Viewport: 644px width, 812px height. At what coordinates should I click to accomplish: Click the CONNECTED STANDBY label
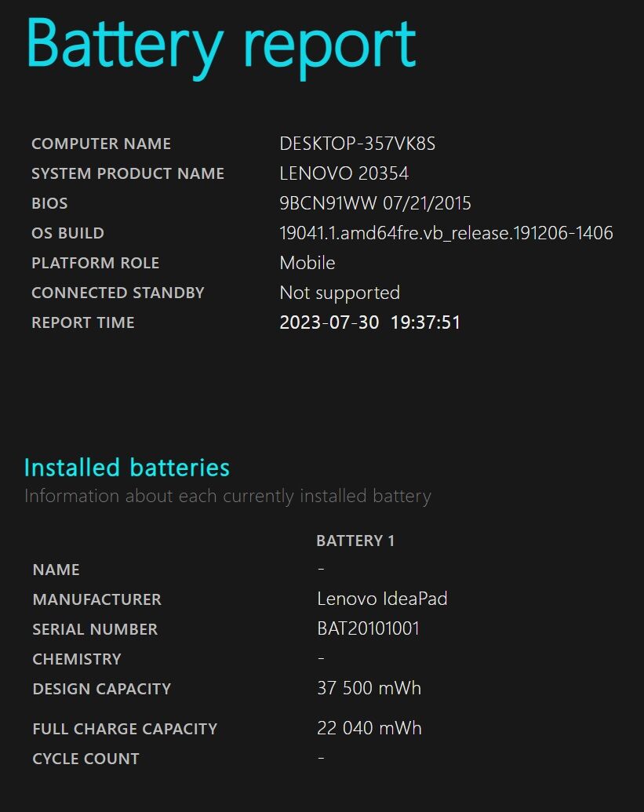[x=118, y=293]
